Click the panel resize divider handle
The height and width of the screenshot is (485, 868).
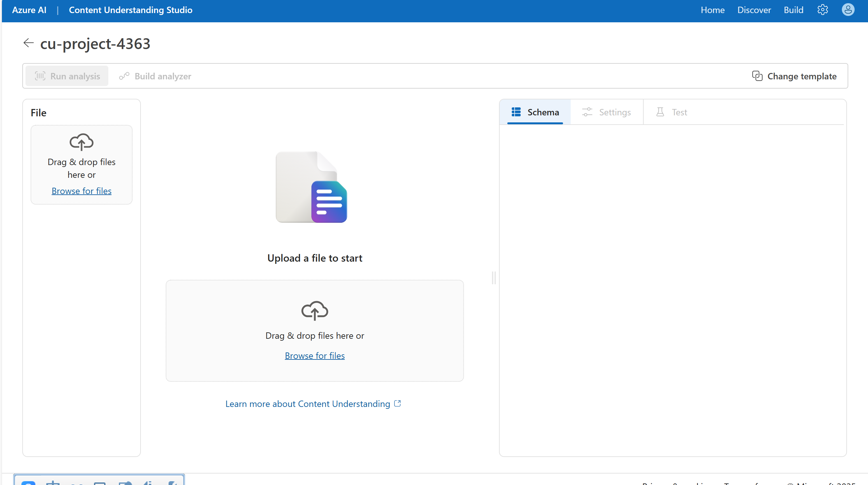(494, 278)
